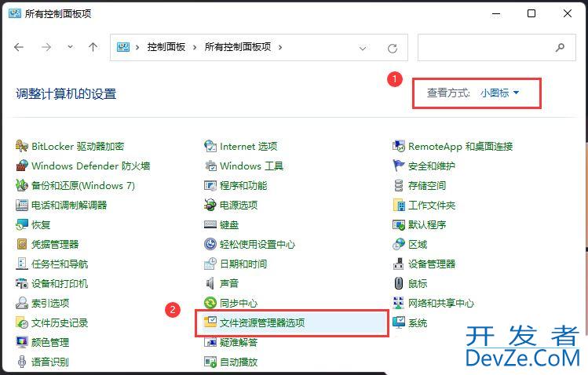Open Windows Defender 防火墙 icon

[22, 166]
